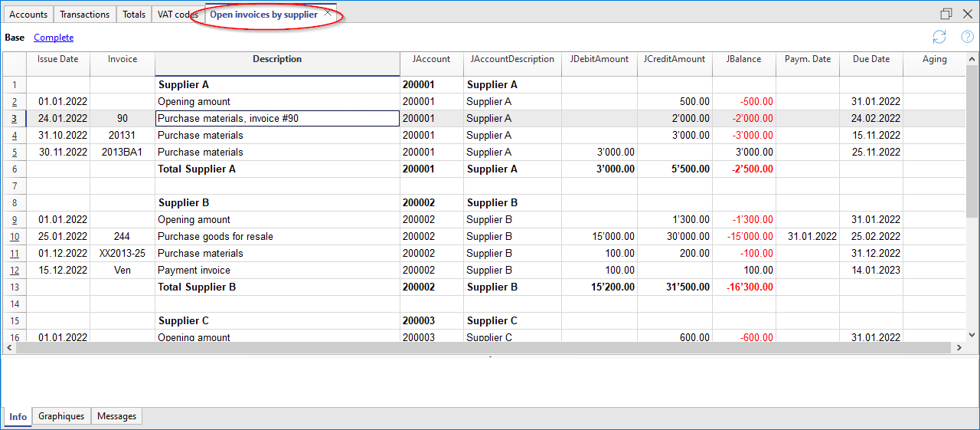The width and height of the screenshot is (980, 430).
Task: Click the restore window icon at top right
Action: [946, 14]
